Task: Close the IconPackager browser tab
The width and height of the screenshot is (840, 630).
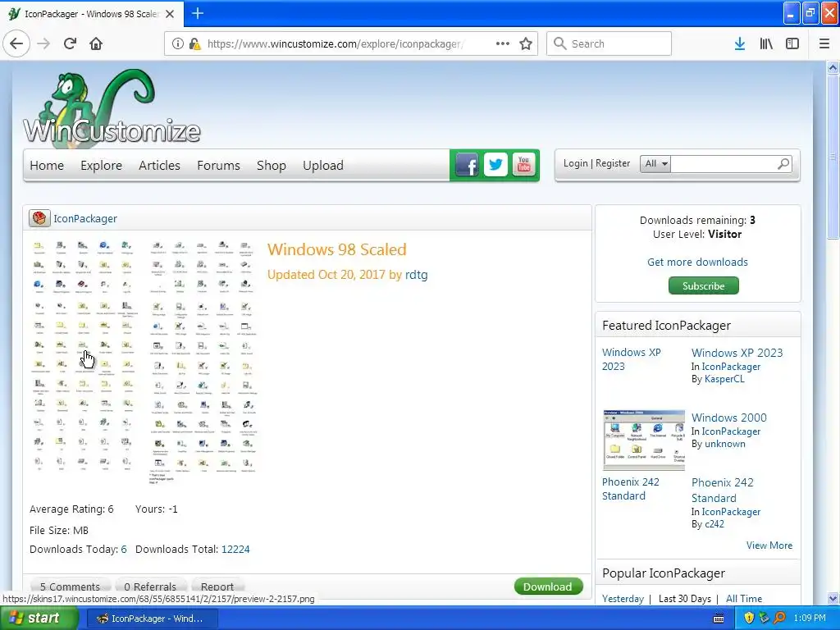Action: 170,14
